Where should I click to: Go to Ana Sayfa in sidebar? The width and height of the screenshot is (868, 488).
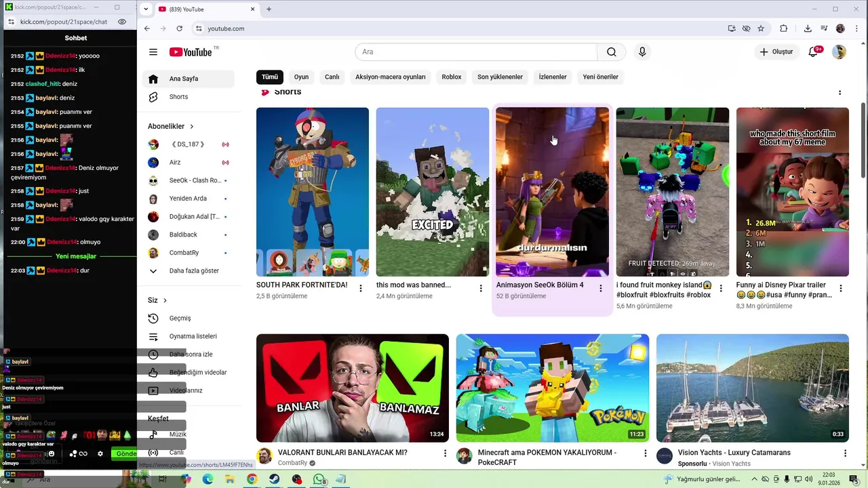tap(189, 79)
